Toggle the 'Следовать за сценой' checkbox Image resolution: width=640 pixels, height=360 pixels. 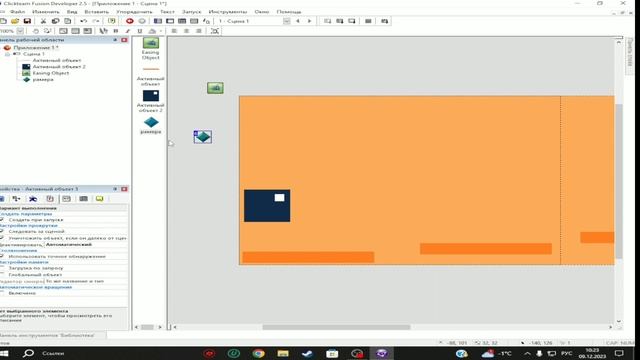coord(2,231)
